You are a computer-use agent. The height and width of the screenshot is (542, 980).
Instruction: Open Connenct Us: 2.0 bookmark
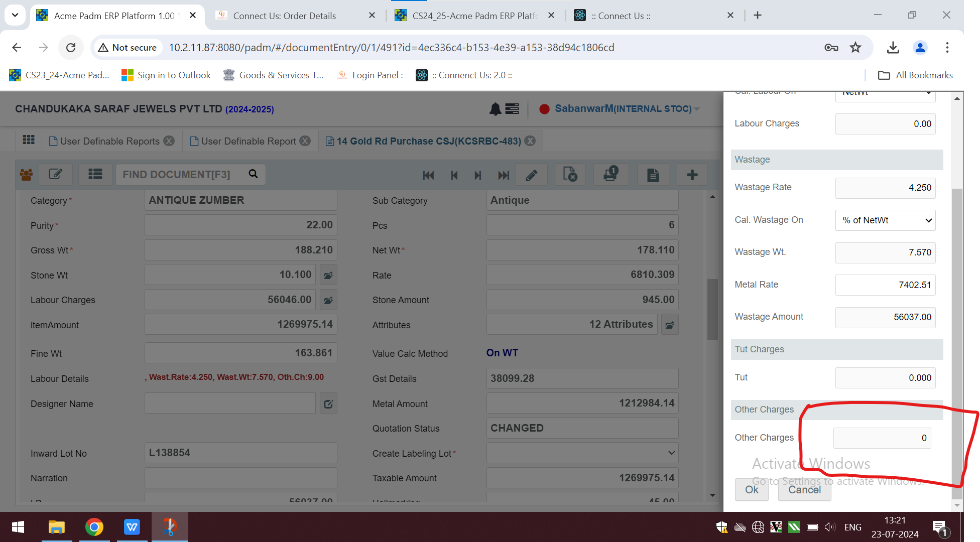[x=464, y=75]
